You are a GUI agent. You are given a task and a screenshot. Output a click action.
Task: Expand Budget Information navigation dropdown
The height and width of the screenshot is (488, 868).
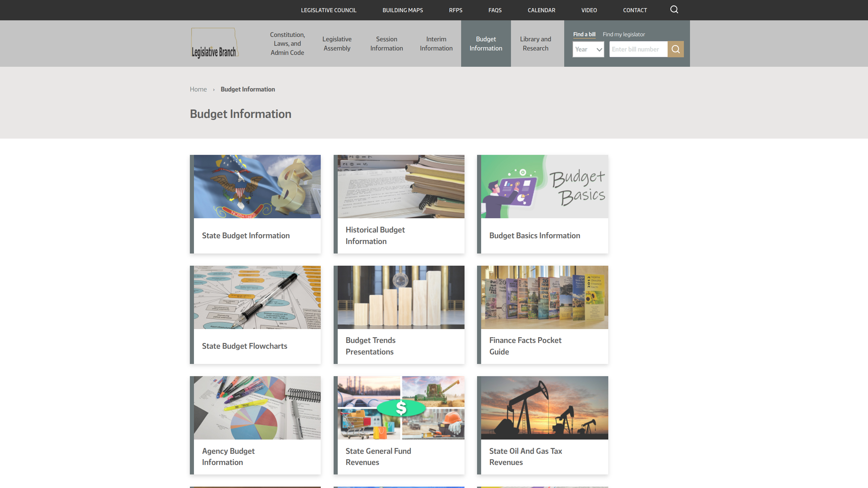(485, 43)
